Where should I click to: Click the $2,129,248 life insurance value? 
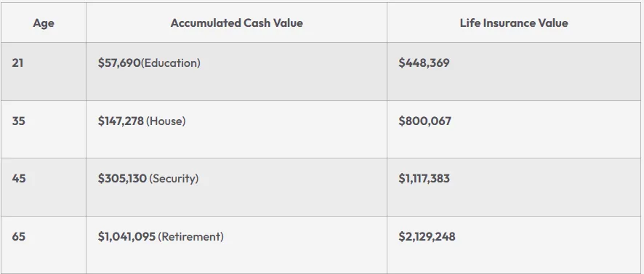pyautogui.click(x=427, y=237)
